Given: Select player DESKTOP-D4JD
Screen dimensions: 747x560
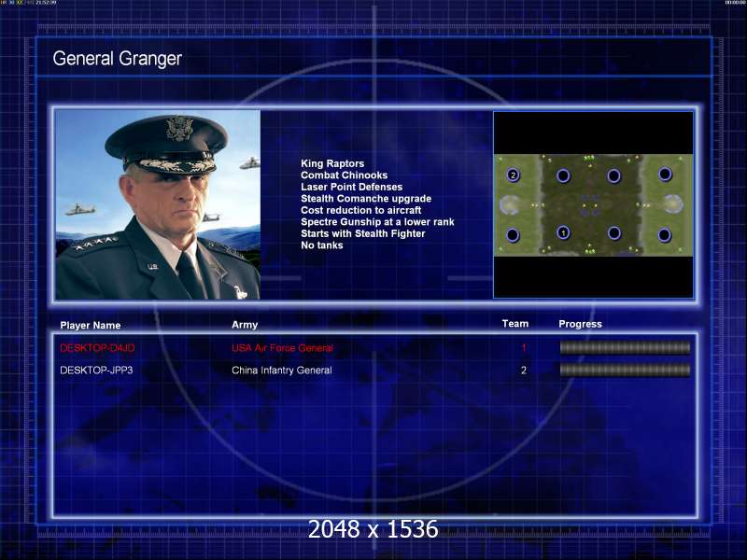Looking at the screenshot, I should [97, 348].
